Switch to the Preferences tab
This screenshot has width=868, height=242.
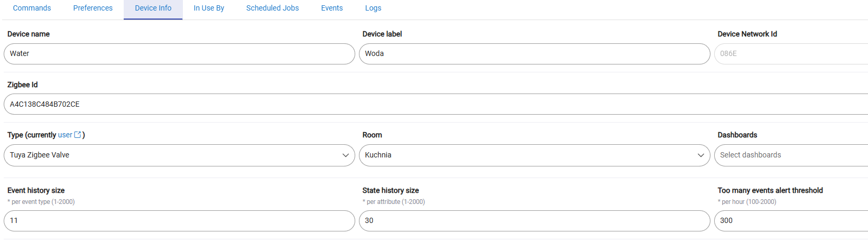click(x=93, y=8)
